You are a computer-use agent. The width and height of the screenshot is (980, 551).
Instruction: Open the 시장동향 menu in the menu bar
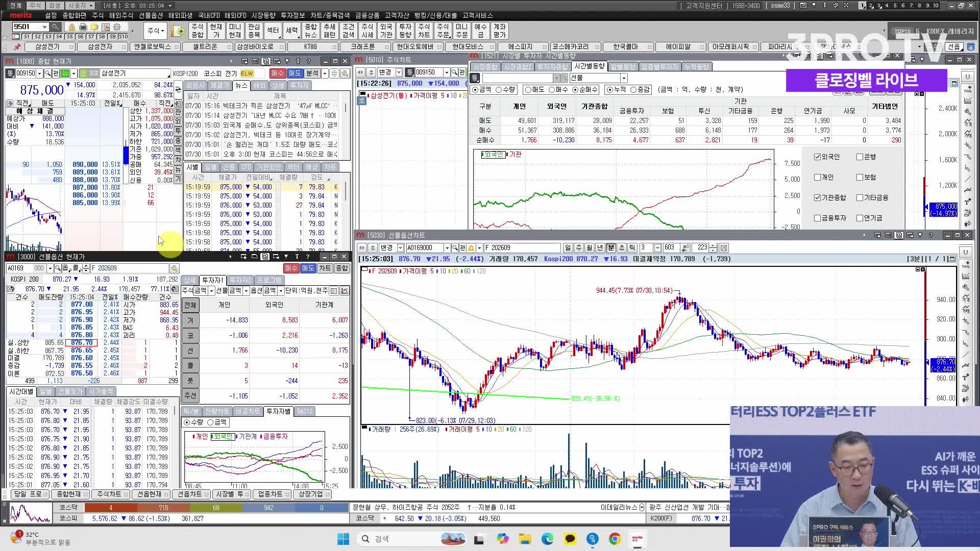pyautogui.click(x=263, y=16)
